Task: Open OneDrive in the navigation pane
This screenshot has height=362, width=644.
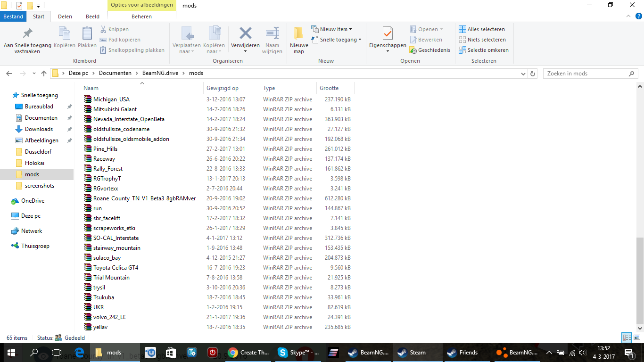Action: click(x=33, y=201)
